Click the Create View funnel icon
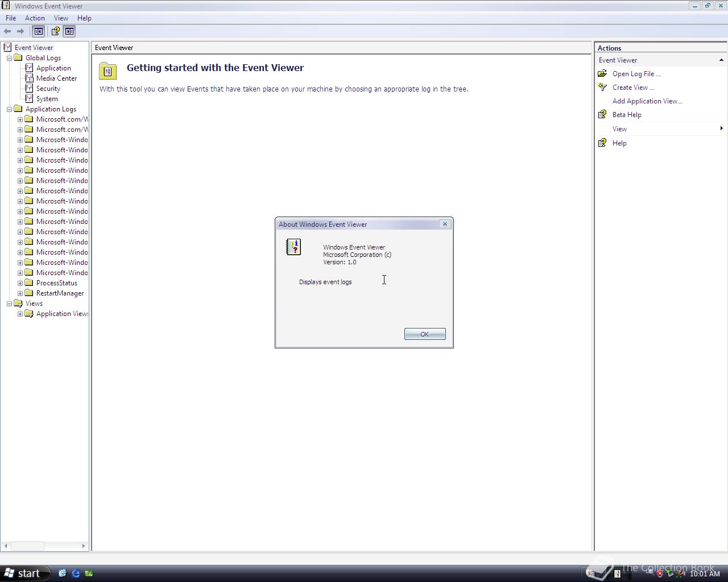Screen dimensions: 728x582 coord(602,88)
